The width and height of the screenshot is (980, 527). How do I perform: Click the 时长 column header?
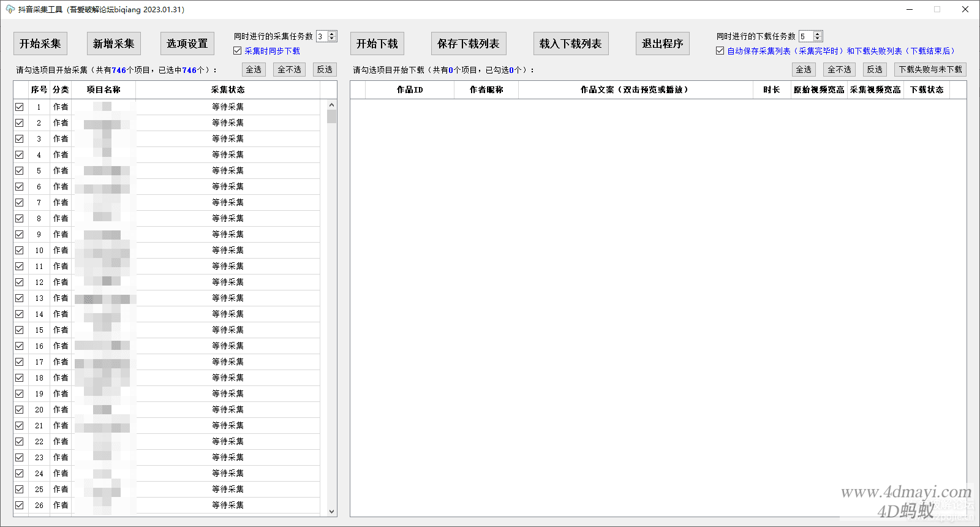tap(772, 89)
